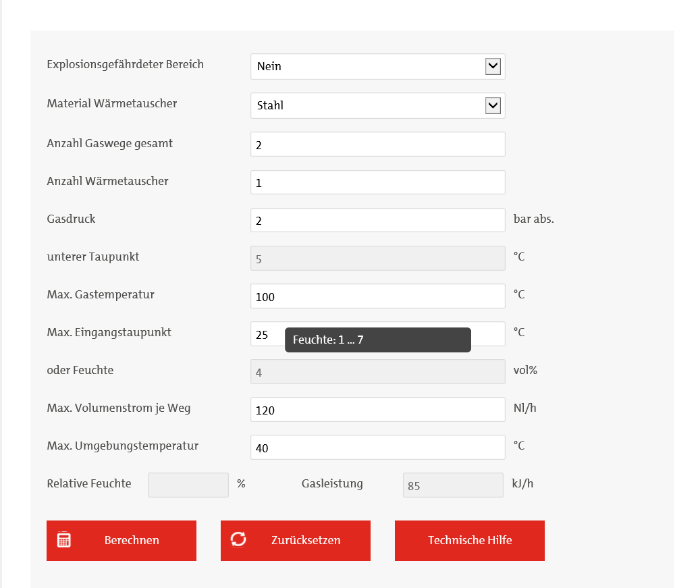Viewport: 700px width, 588px height.
Task: Open the Explosionsgefährdeter Bereich dropdown arrow
Action: point(493,66)
